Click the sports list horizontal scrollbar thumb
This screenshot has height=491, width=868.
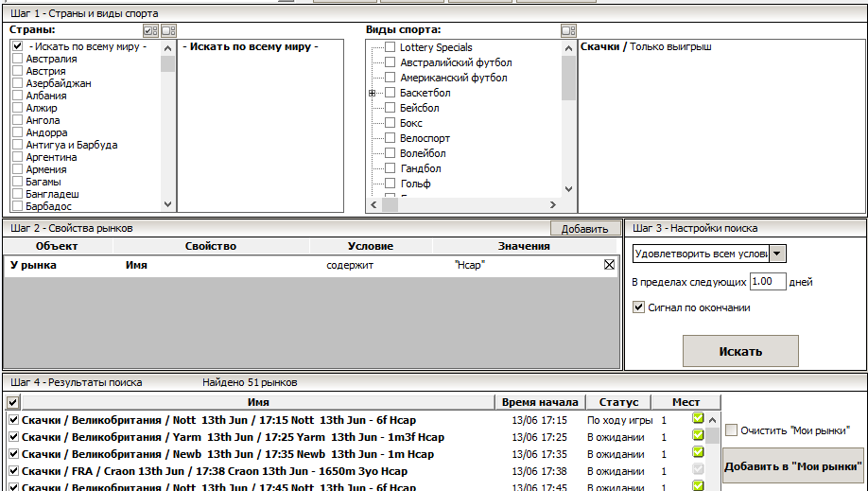click(x=390, y=204)
